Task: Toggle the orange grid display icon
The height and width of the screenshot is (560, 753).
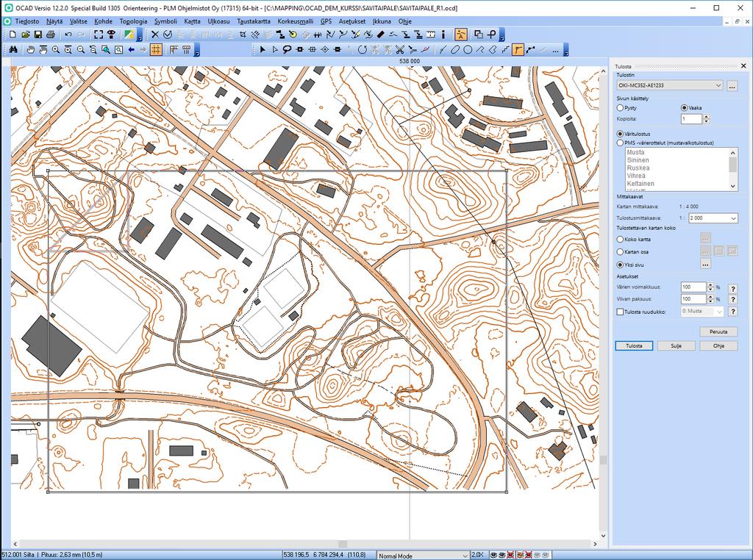Action: point(156,49)
